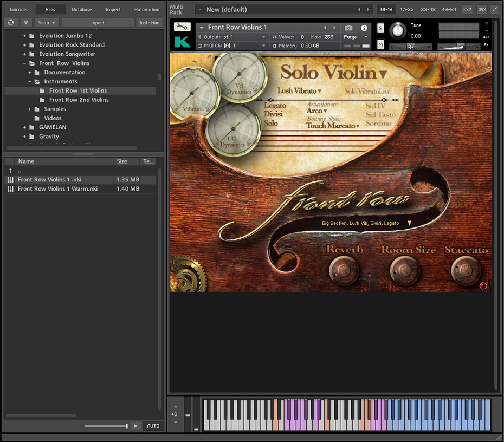Click the Front Row Violins 1 .nki file icon
This screenshot has height=442, width=504.
coord(10,180)
